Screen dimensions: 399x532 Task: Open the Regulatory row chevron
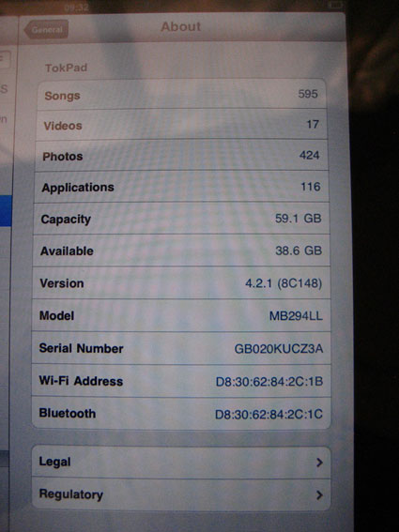pyautogui.click(x=319, y=495)
